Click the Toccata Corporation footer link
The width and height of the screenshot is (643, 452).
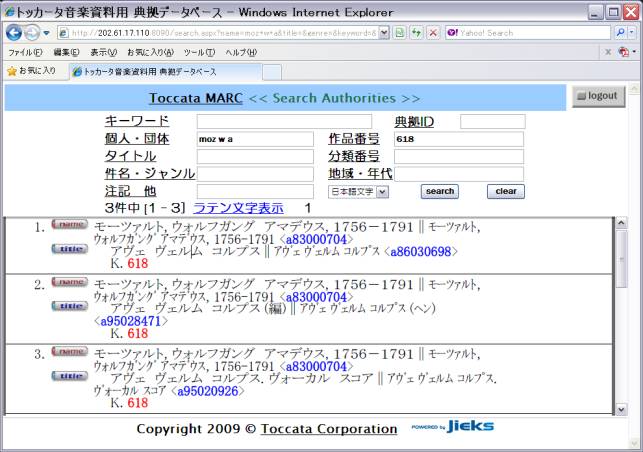click(x=329, y=429)
